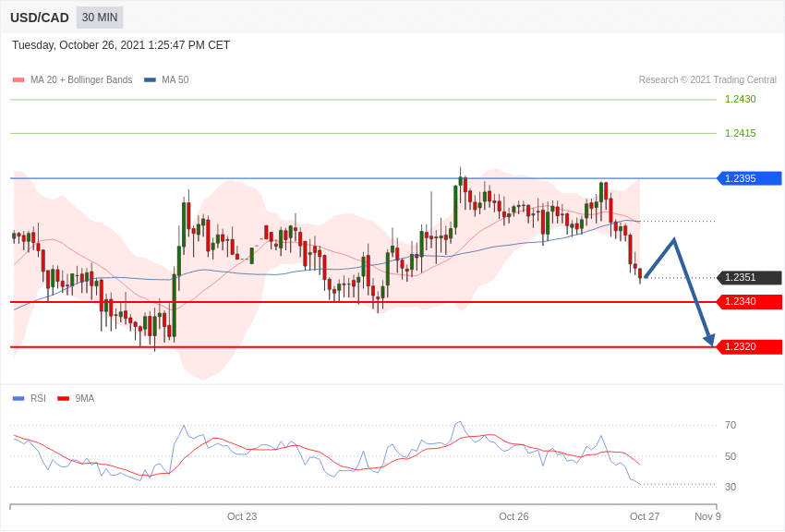The height and width of the screenshot is (532, 785).
Task: Click the red 1.2340 support price tag
Action: [749, 301]
